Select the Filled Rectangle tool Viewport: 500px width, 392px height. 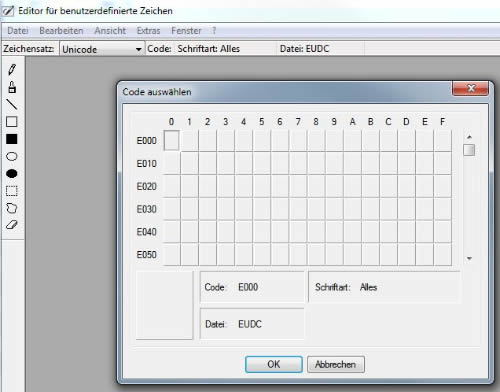(x=12, y=139)
